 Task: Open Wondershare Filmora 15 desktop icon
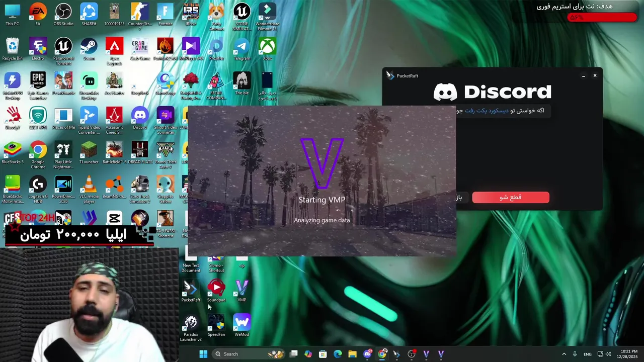click(267, 17)
